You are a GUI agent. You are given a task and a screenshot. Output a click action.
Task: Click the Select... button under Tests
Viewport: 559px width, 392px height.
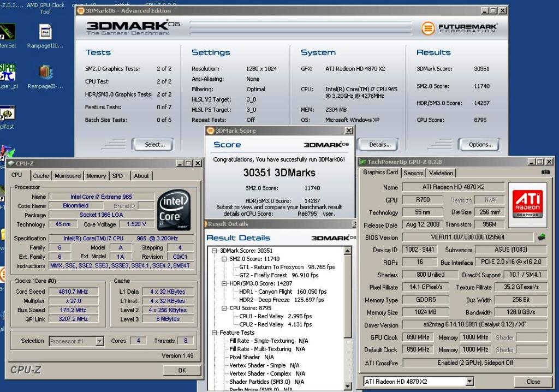tap(153, 145)
